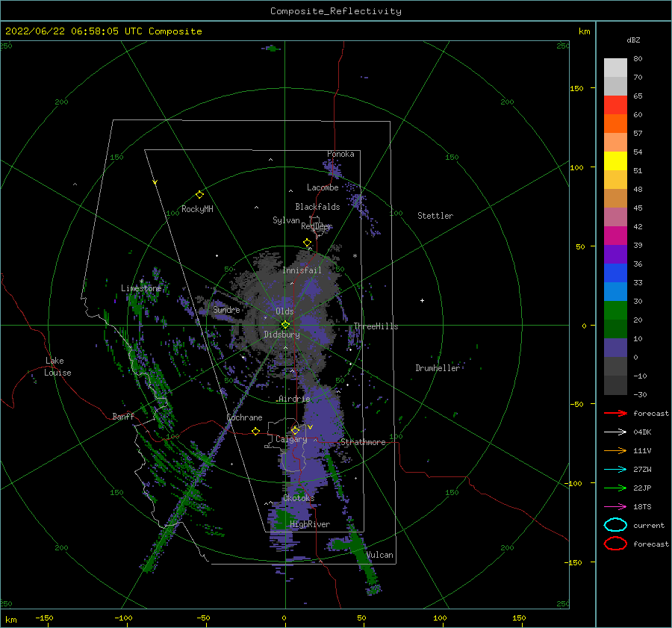Image resolution: width=672 pixels, height=628 pixels.
Task: Select the yellow 51-54 dBZ color swatch
Action: (615, 161)
